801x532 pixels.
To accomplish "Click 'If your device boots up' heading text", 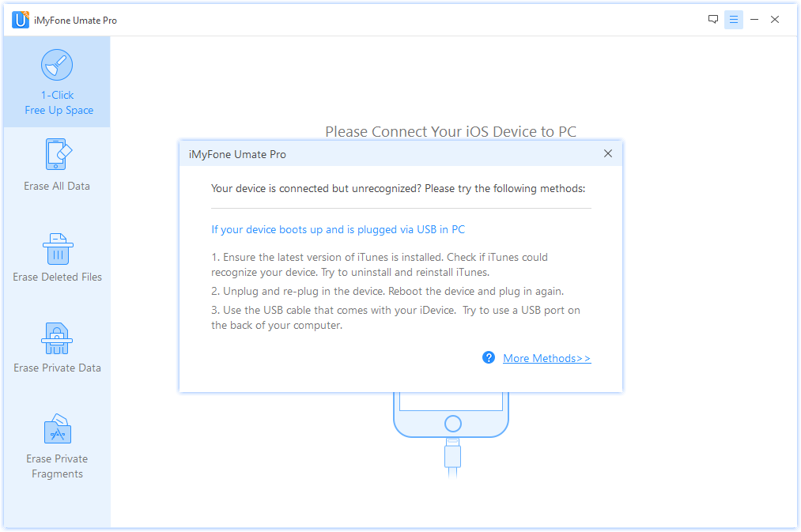I will click(338, 230).
